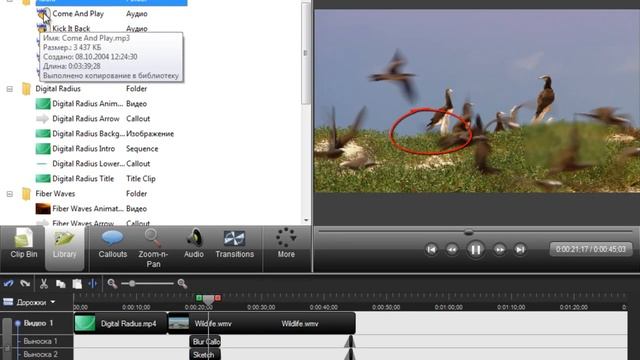Click the Digital Radius Arrow icon
Image resolution: width=640 pixels, height=360 pixels.
pyautogui.click(x=42, y=119)
